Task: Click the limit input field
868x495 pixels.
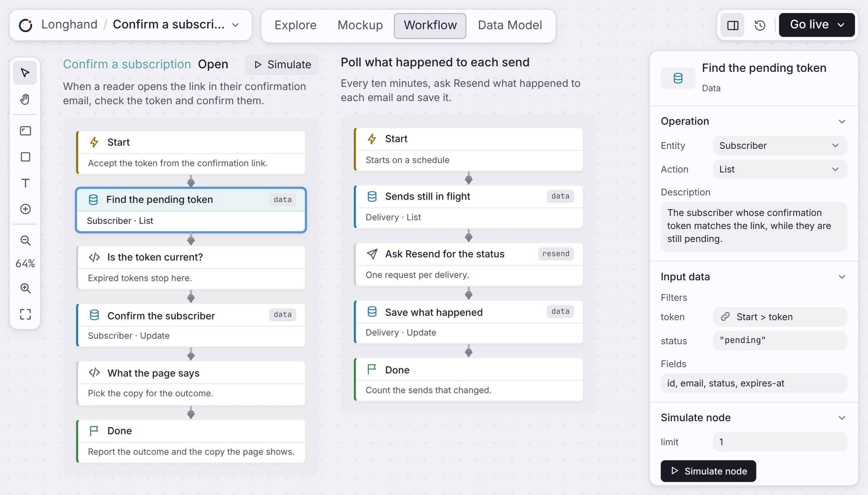Action: pyautogui.click(x=780, y=442)
